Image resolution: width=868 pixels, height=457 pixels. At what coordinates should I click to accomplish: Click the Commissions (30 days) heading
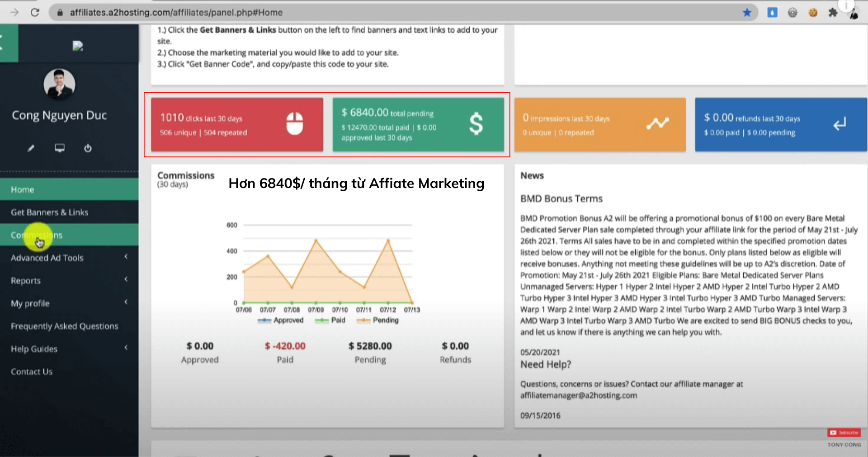point(186,179)
